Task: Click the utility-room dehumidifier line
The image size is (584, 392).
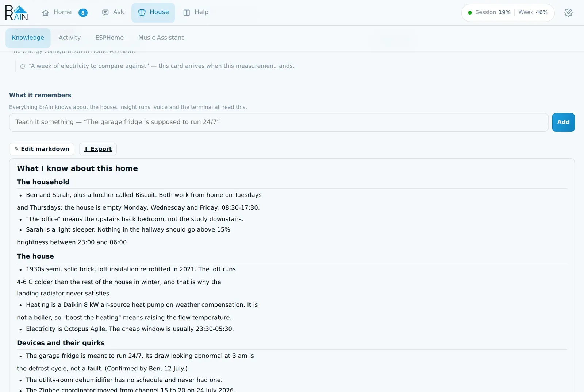Action: click(x=124, y=380)
